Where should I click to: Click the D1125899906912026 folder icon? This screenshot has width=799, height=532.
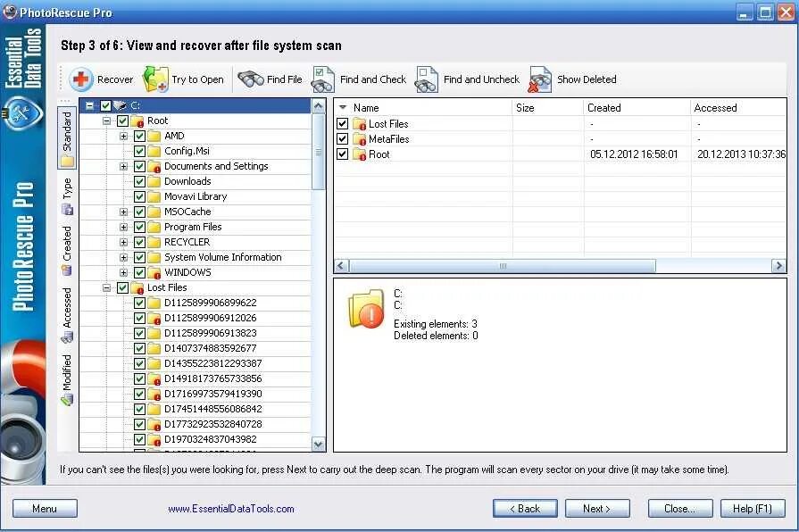coord(154,318)
